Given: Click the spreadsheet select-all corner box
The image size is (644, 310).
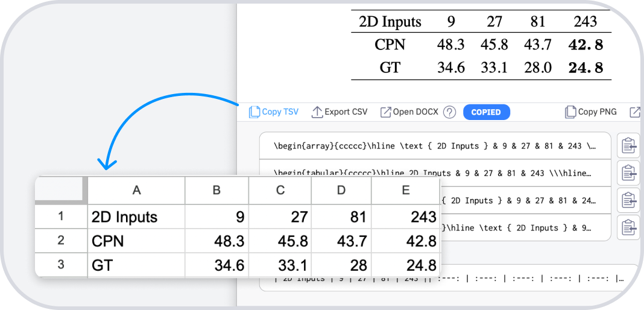Looking at the screenshot, I should (61, 190).
